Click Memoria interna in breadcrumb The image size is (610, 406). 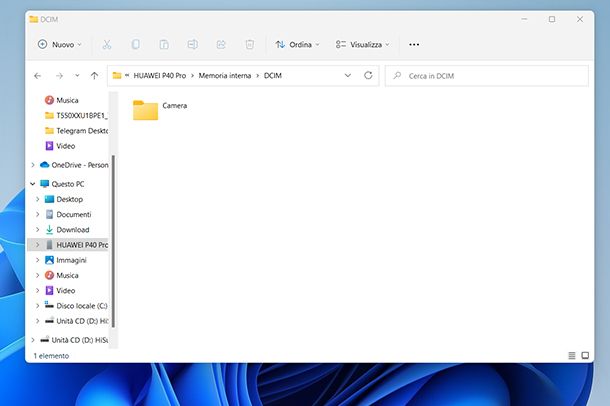(x=224, y=76)
